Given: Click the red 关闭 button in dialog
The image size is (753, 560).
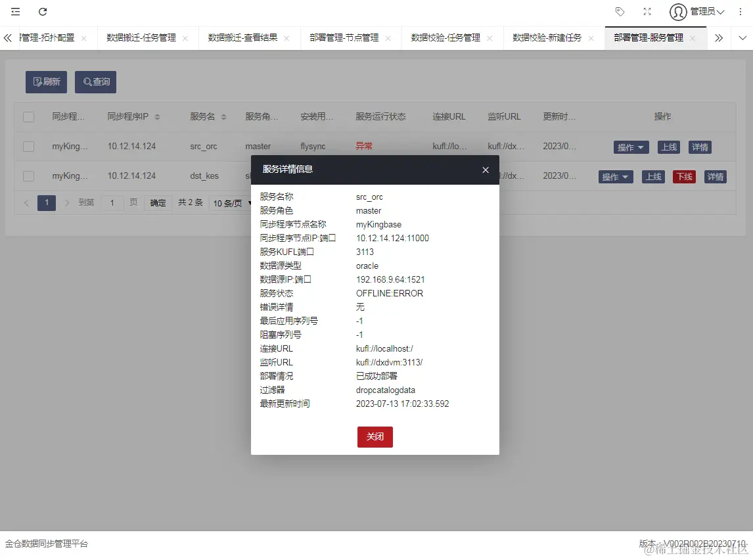Looking at the screenshot, I should point(375,437).
